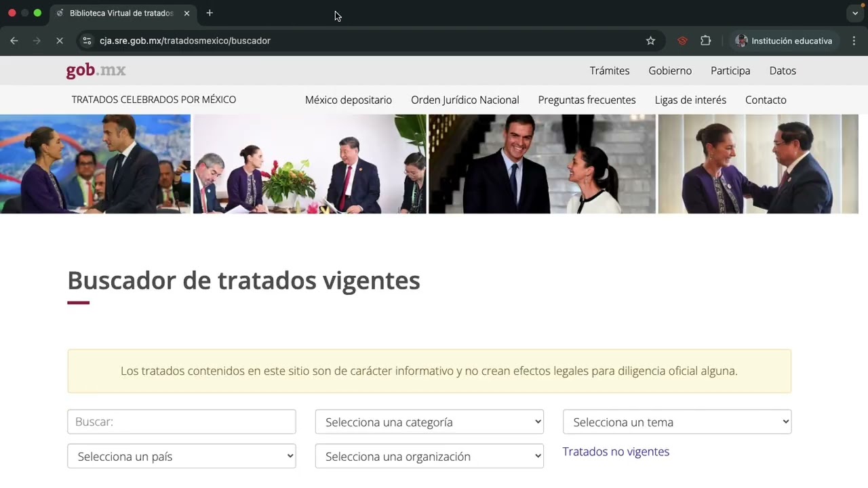Expand the tab search chevron
The image size is (868, 488).
[x=855, y=14]
